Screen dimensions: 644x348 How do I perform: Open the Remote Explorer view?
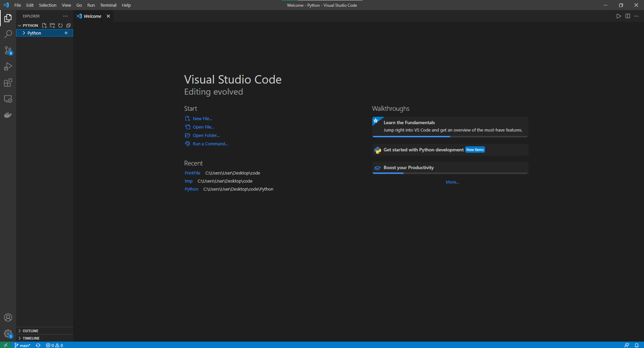point(8,99)
